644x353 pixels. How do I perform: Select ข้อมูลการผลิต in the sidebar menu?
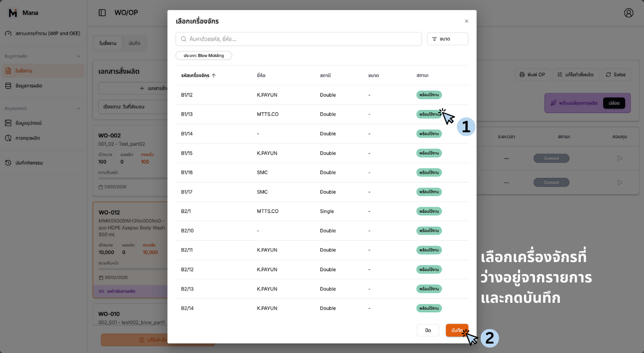coord(28,86)
